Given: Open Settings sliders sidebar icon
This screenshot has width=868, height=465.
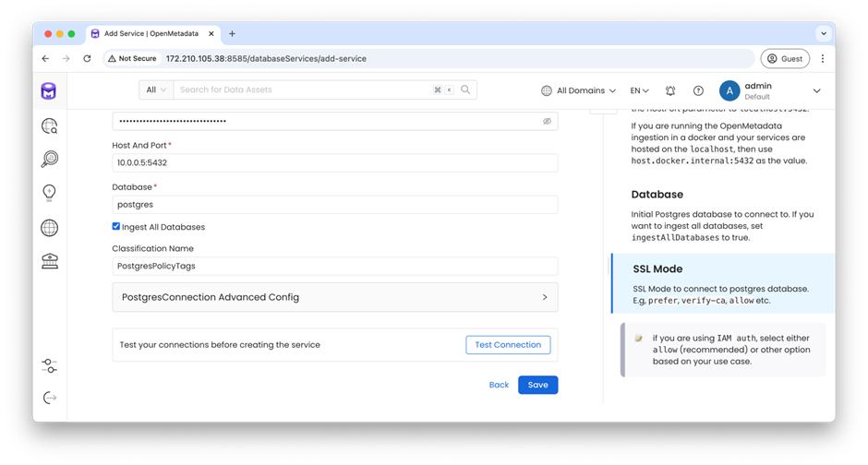Looking at the screenshot, I should (49, 365).
